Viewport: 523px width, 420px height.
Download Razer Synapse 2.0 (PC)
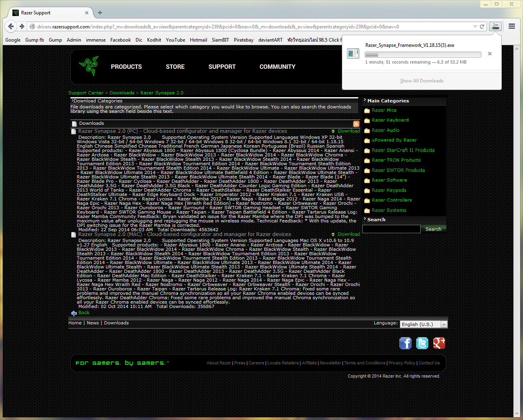(349, 131)
